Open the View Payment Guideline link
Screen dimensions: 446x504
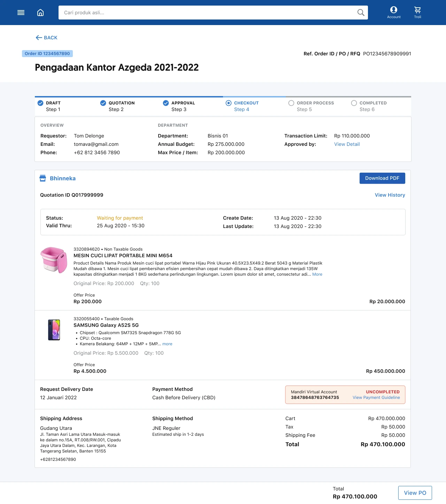376,397
